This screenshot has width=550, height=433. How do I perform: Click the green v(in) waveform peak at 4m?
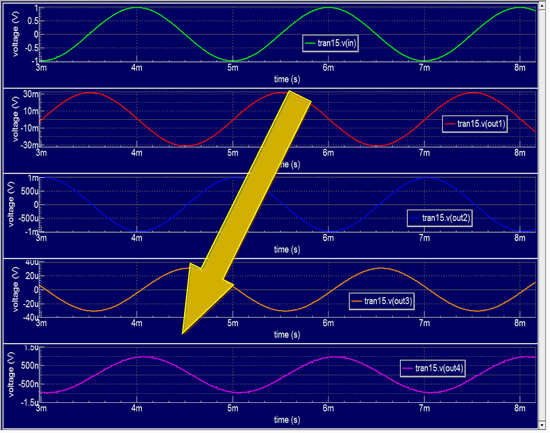[x=136, y=7]
